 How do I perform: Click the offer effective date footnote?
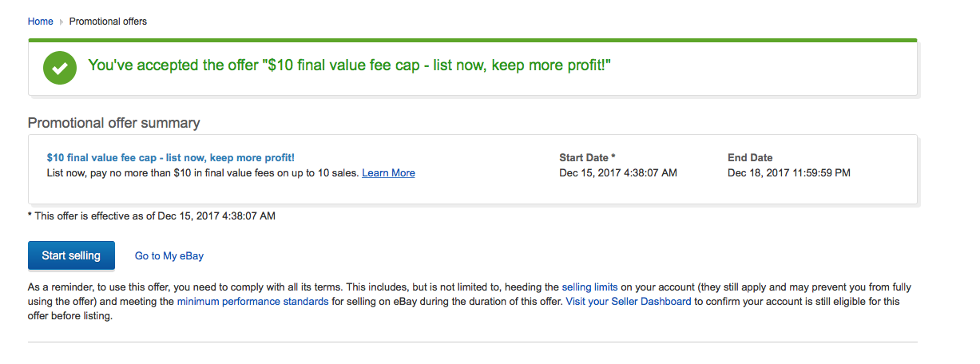(x=152, y=216)
